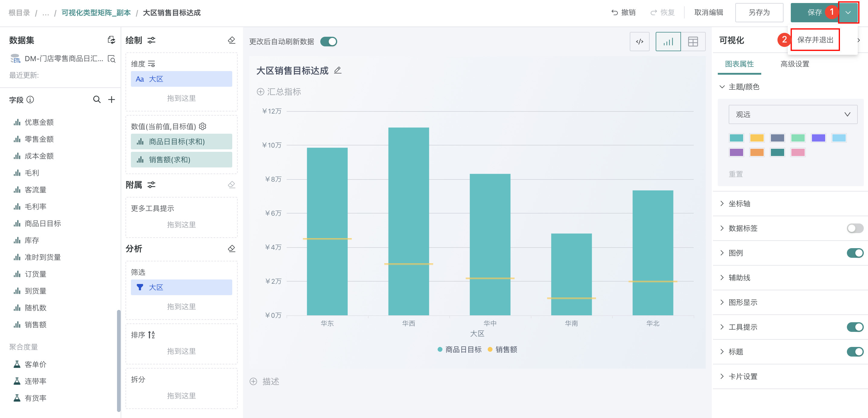Select 保存并退出 from the menu
Screen dimensions: 868x418
point(815,40)
